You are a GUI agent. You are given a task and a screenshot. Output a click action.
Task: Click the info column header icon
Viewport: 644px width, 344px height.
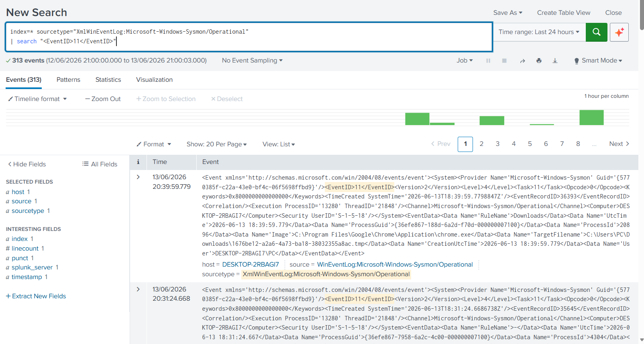tap(138, 162)
